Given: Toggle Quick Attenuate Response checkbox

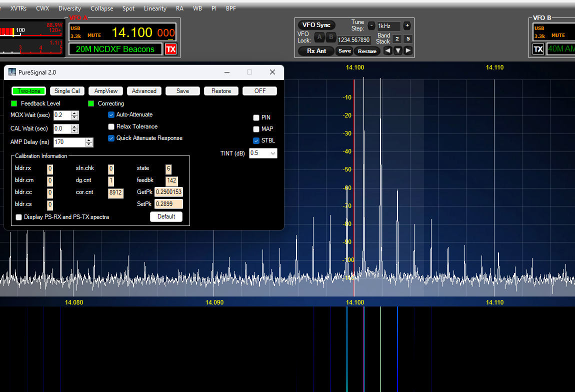Looking at the screenshot, I should coord(111,138).
